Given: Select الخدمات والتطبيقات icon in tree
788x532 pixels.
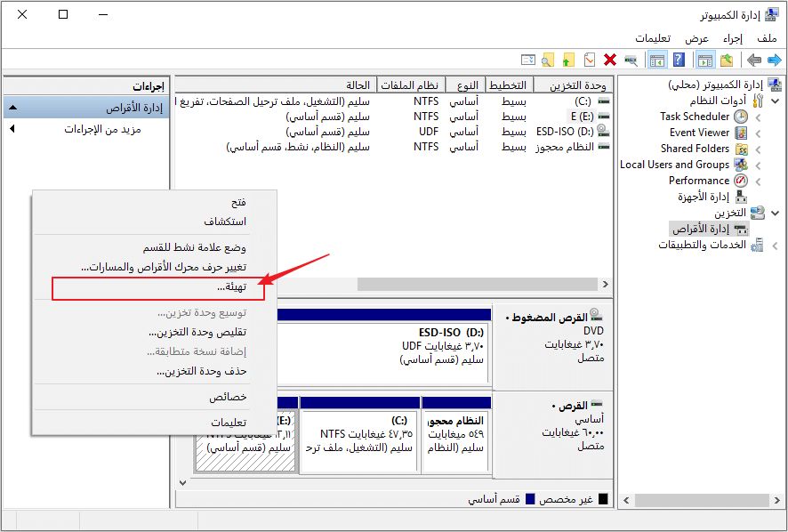Looking at the screenshot, I should pyautogui.click(x=757, y=245).
